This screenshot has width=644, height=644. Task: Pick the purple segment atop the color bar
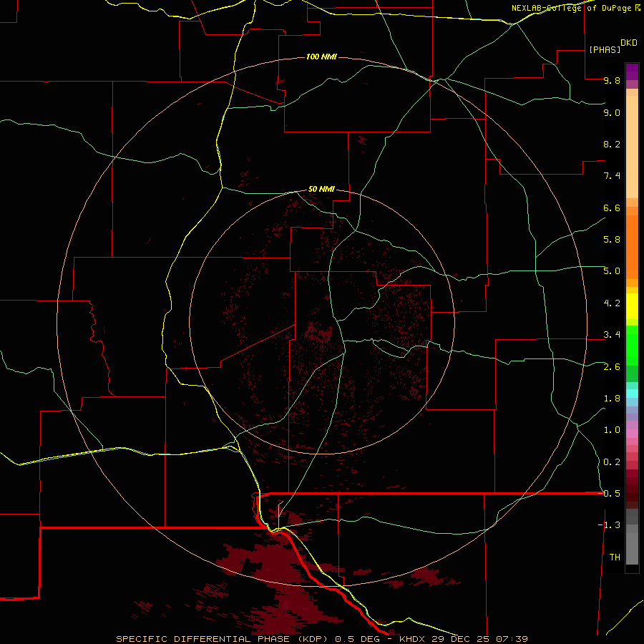(x=632, y=72)
